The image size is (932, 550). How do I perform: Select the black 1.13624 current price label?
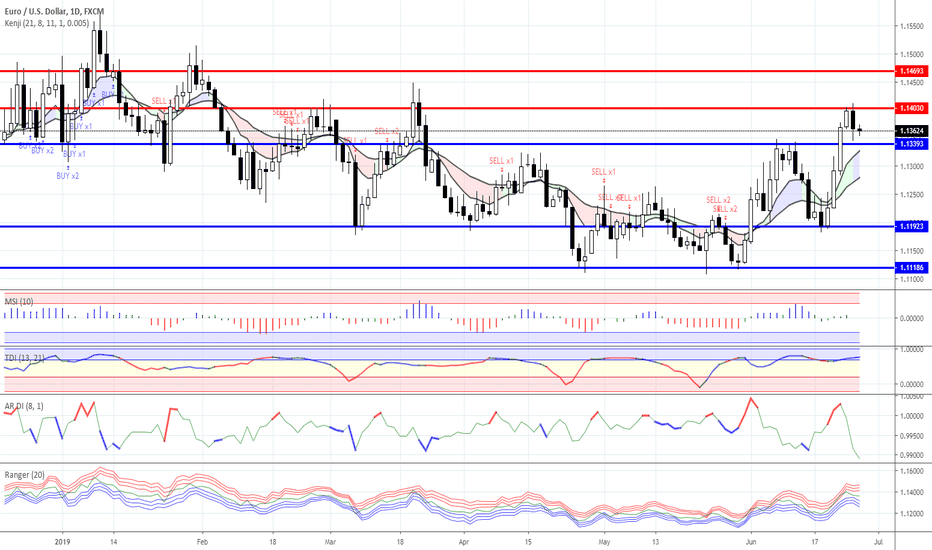click(912, 131)
